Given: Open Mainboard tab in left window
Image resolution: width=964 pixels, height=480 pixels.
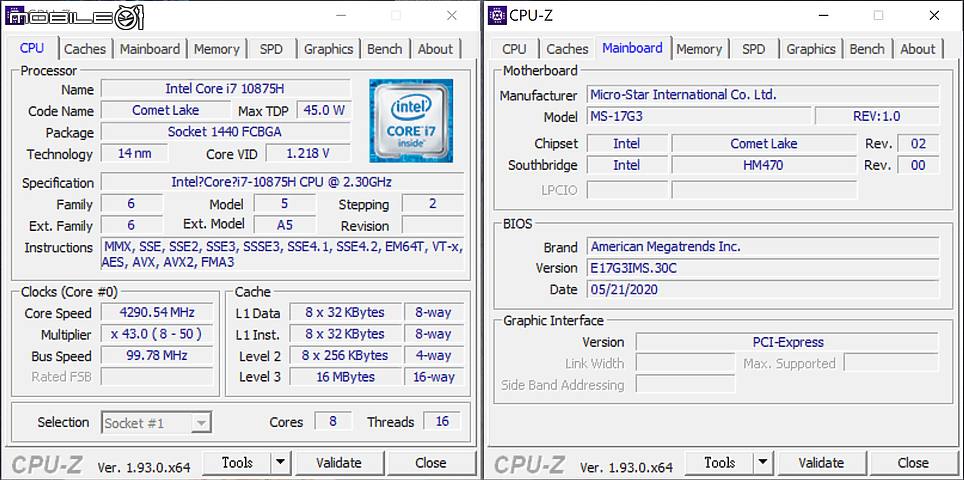Looking at the screenshot, I should pyautogui.click(x=150, y=49).
